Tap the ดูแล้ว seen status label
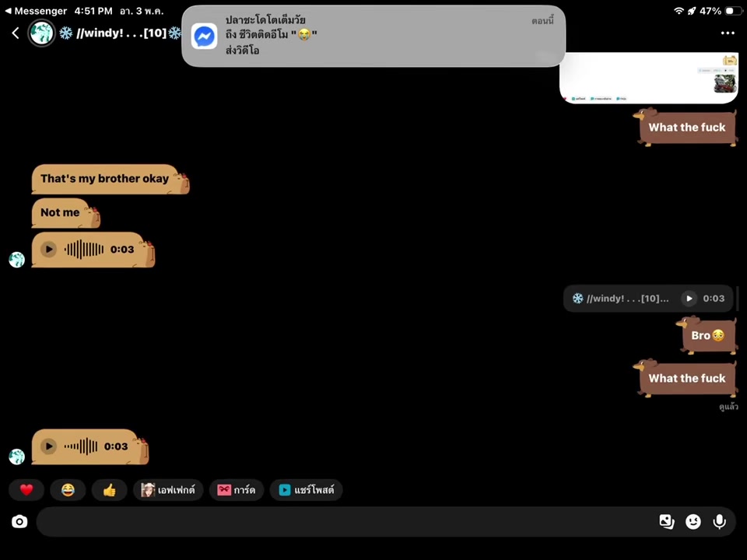 click(x=728, y=407)
